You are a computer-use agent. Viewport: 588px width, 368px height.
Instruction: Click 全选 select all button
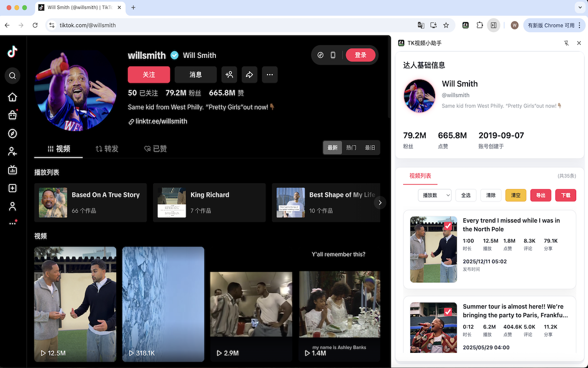(x=466, y=195)
